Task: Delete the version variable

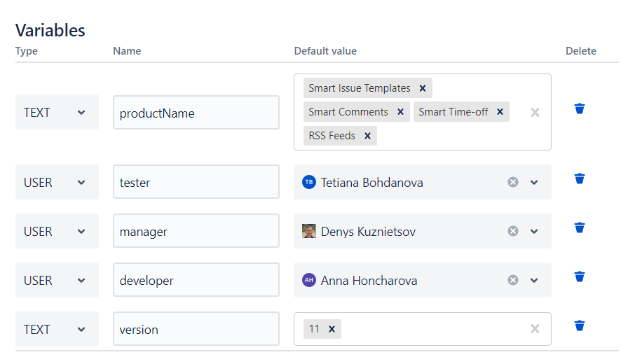Action: pos(579,325)
